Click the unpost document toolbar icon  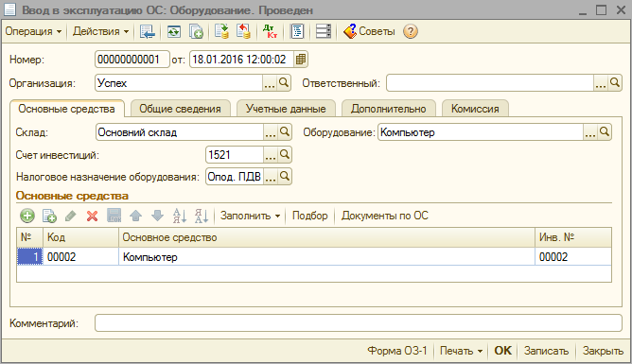pyautogui.click(x=243, y=31)
